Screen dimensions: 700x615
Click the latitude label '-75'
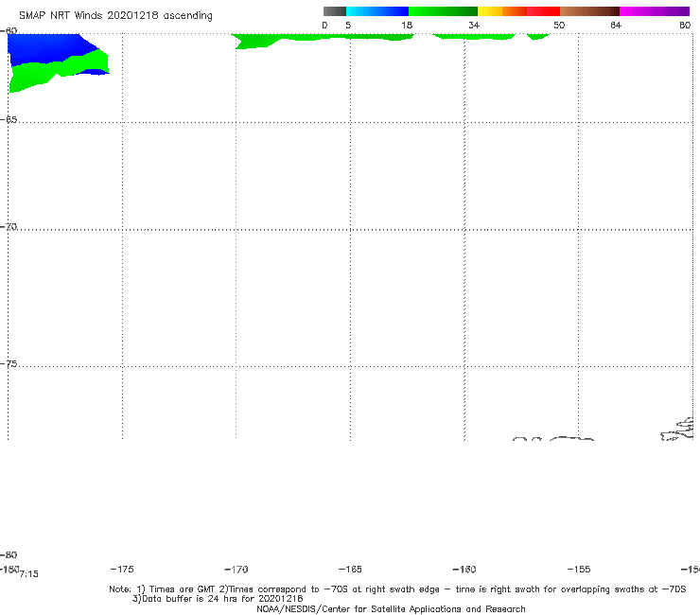click(9, 364)
